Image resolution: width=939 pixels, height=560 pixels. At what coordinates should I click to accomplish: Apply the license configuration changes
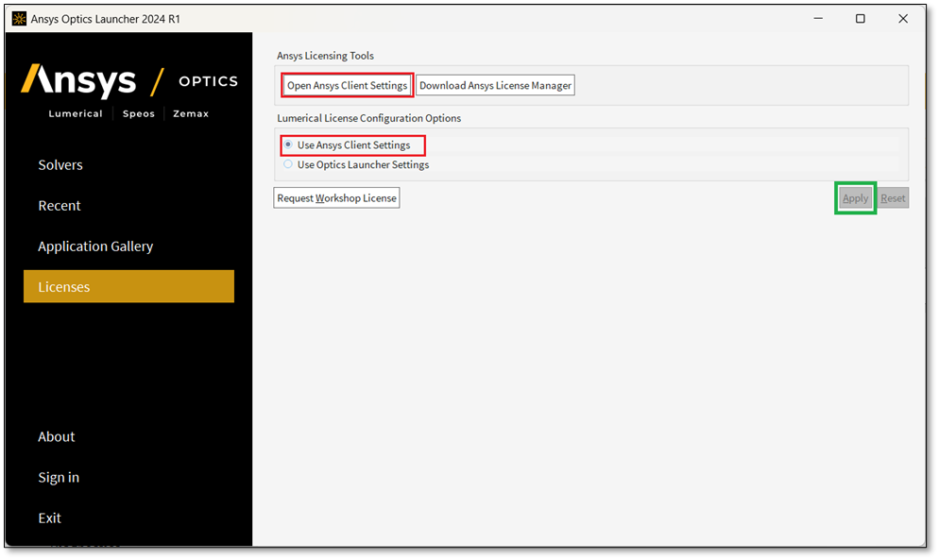pyautogui.click(x=855, y=198)
